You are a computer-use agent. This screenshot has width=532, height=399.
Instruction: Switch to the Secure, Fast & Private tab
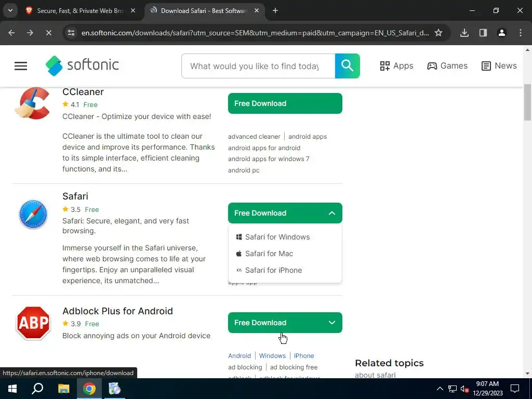coord(79,10)
